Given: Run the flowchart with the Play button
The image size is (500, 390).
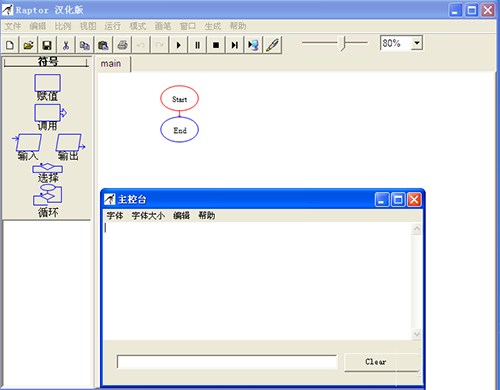Looking at the screenshot, I should pos(178,45).
